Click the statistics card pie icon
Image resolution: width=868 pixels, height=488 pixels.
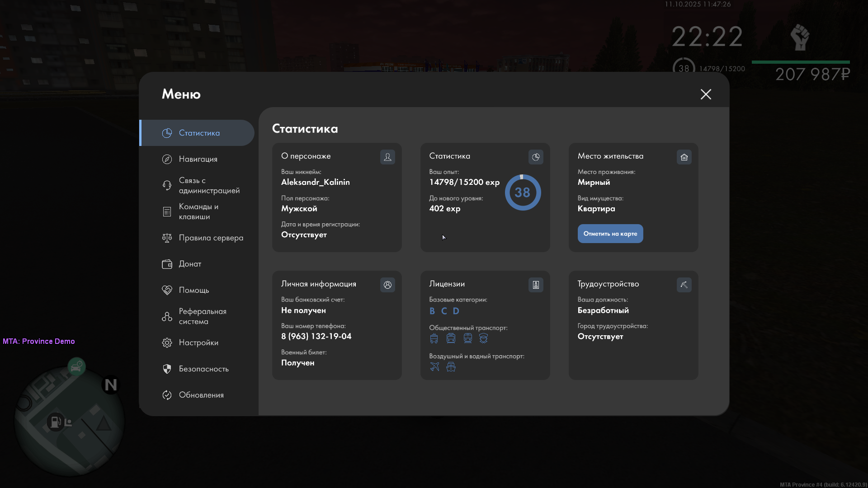[x=536, y=157]
